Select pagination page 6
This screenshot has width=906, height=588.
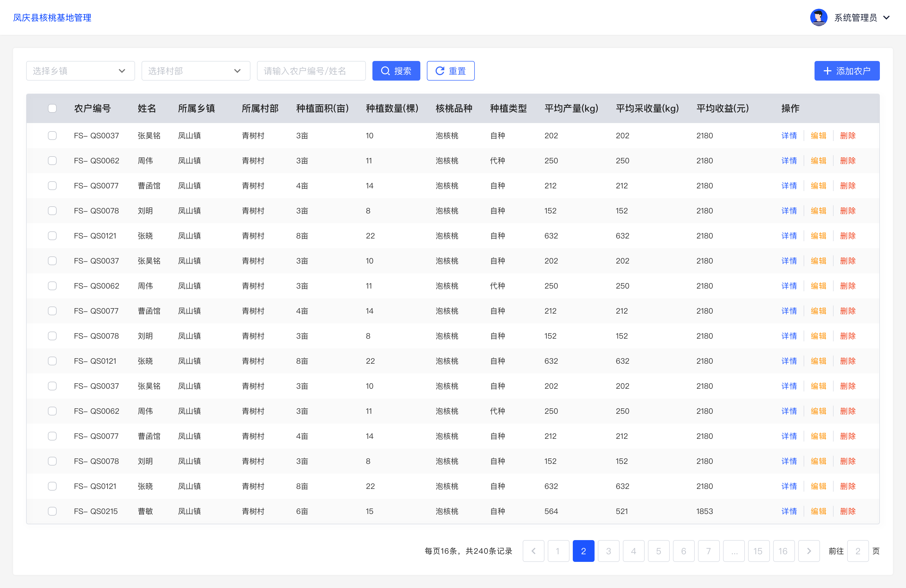(x=684, y=551)
